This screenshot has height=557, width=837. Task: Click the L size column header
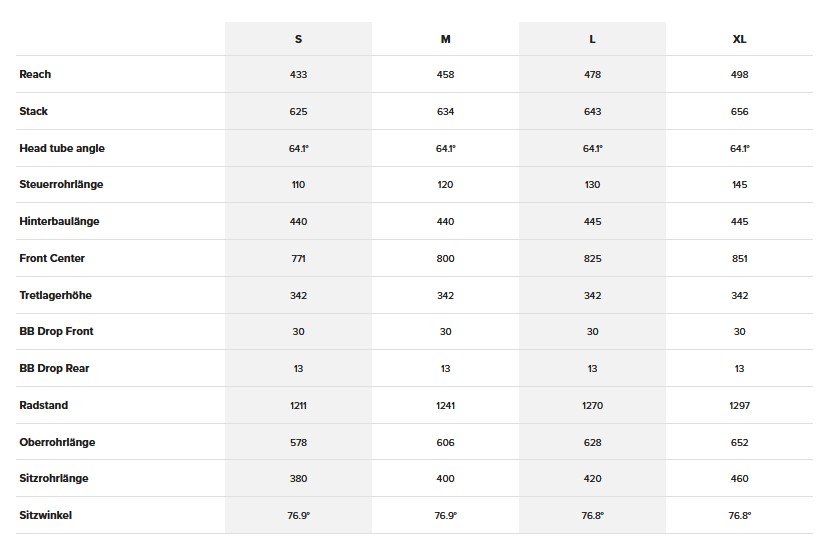click(592, 39)
